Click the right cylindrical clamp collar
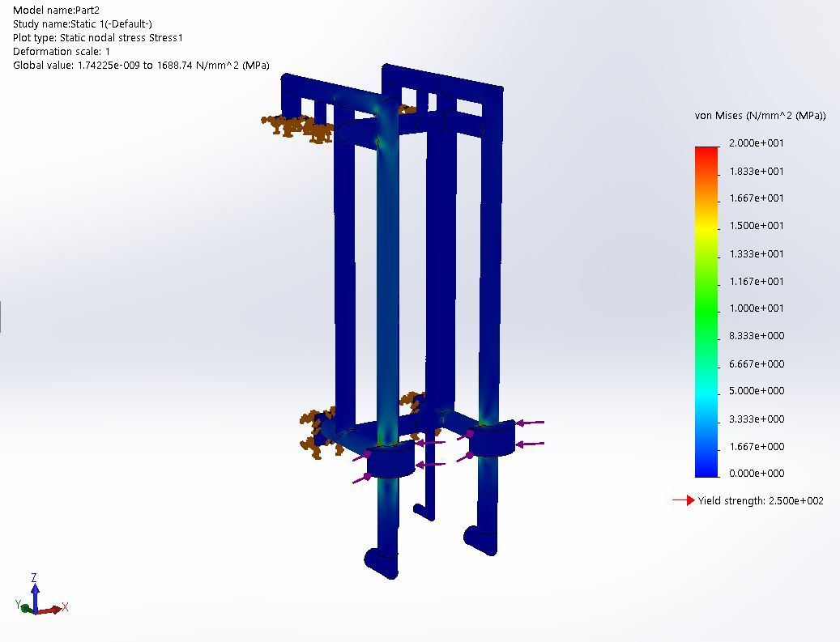840x642 pixels. tap(492, 439)
